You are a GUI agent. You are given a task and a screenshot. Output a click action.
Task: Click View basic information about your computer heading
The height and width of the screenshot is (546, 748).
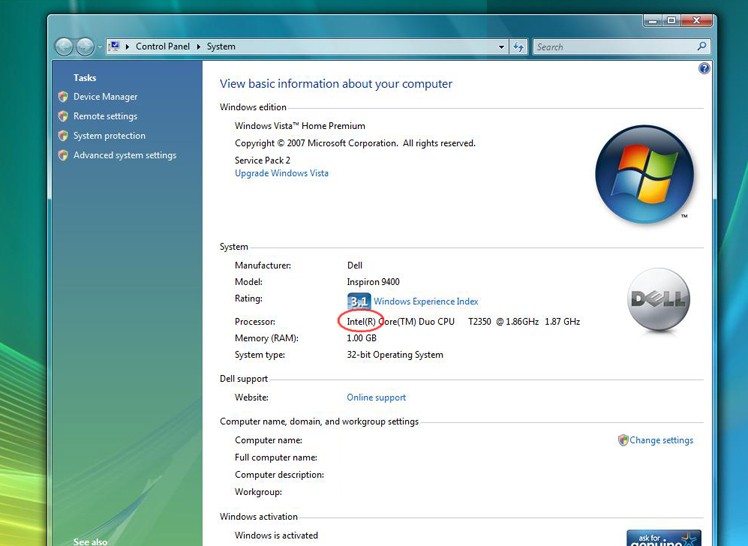point(336,84)
